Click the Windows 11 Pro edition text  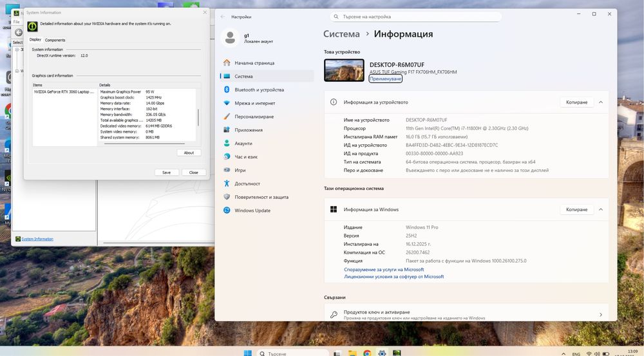click(x=422, y=227)
